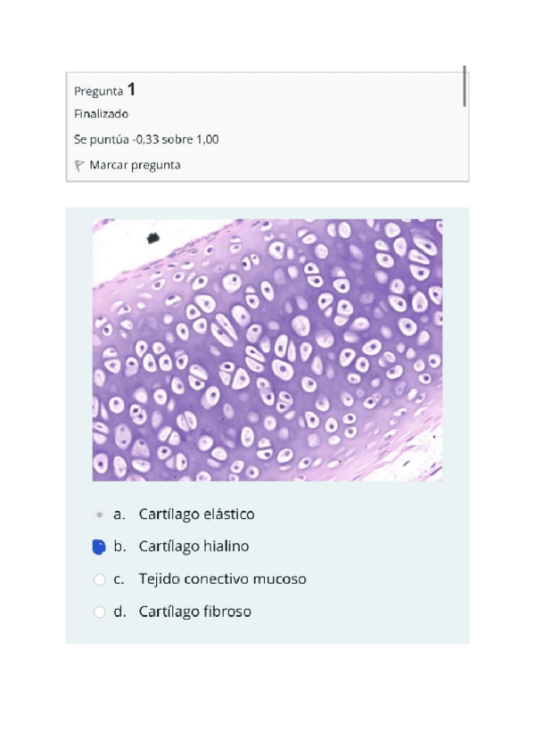This screenshot has height=756, width=535.
Task: Pick radio button for option d
Action: (x=99, y=612)
